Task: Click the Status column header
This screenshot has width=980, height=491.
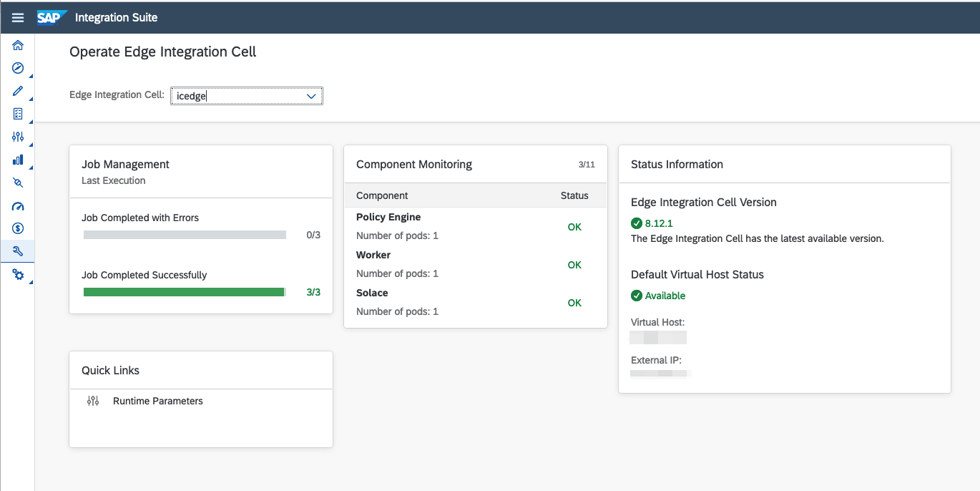Action: coord(574,195)
